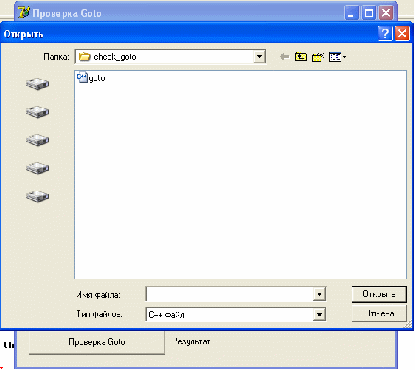
Task: Click the Back arrow in Open dialog toolbar
Action: click(x=284, y=57)
